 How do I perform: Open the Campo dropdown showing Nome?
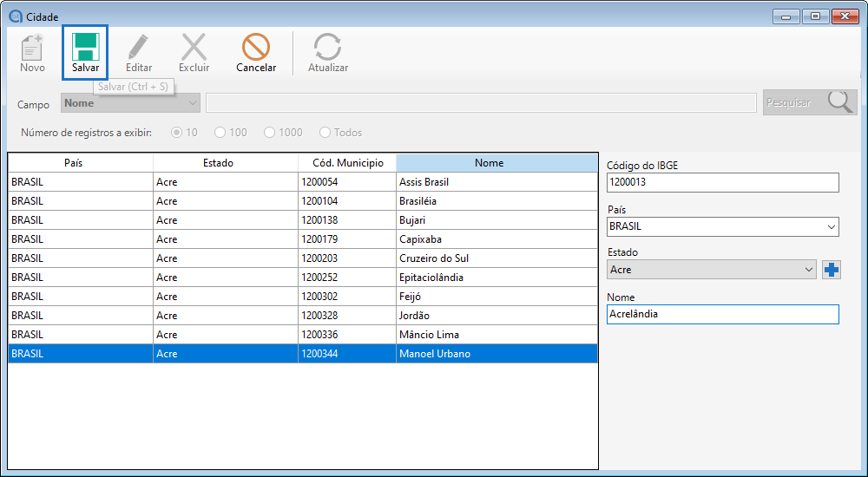(130, 103)
